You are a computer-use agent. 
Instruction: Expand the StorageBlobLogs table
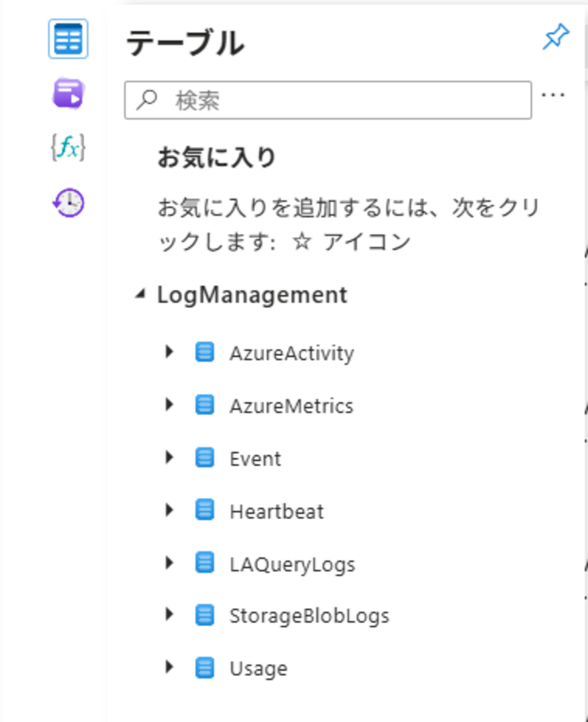[x=170, y=614]
